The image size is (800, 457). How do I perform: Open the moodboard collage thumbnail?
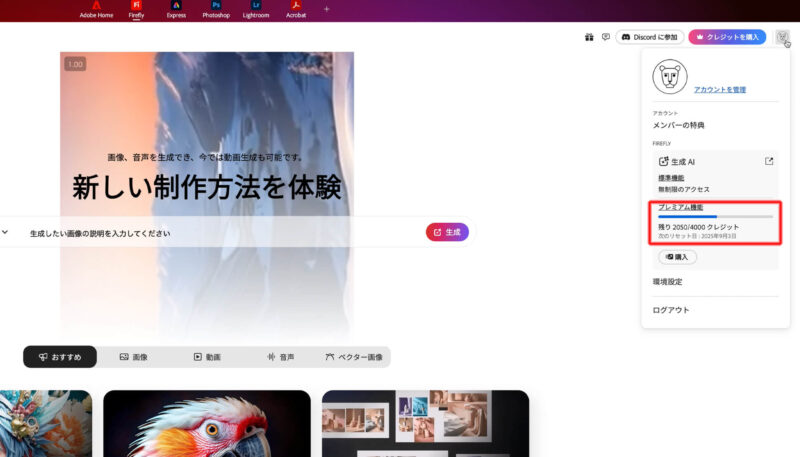click(x=426, y=423)
